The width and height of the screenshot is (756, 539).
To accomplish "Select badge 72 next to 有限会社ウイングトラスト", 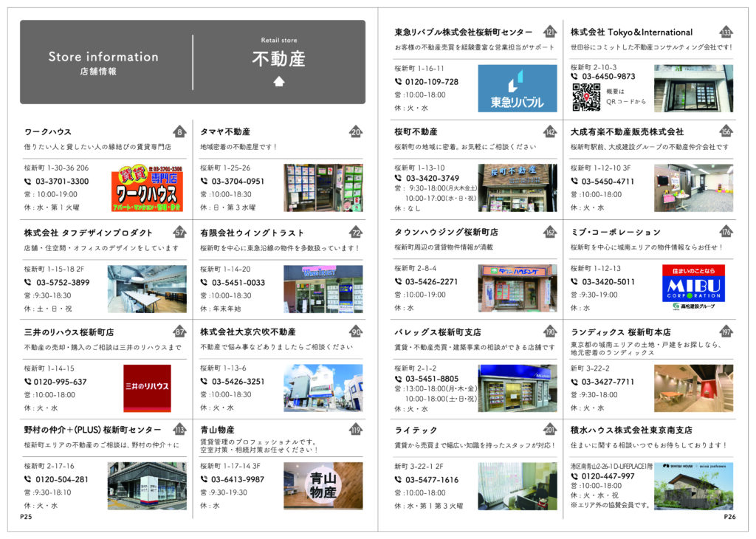I will pyautogui.click(x=355, y=233).
